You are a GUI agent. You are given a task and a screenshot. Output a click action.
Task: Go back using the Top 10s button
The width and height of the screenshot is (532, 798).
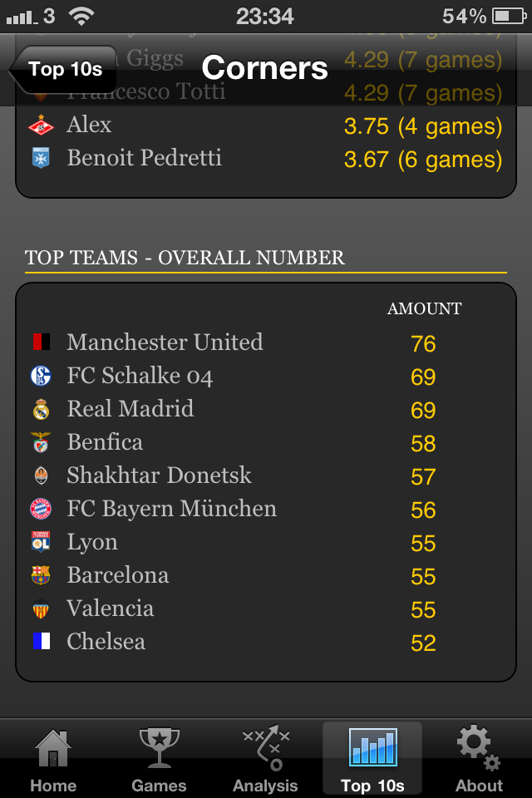click(x=63, y=69)
